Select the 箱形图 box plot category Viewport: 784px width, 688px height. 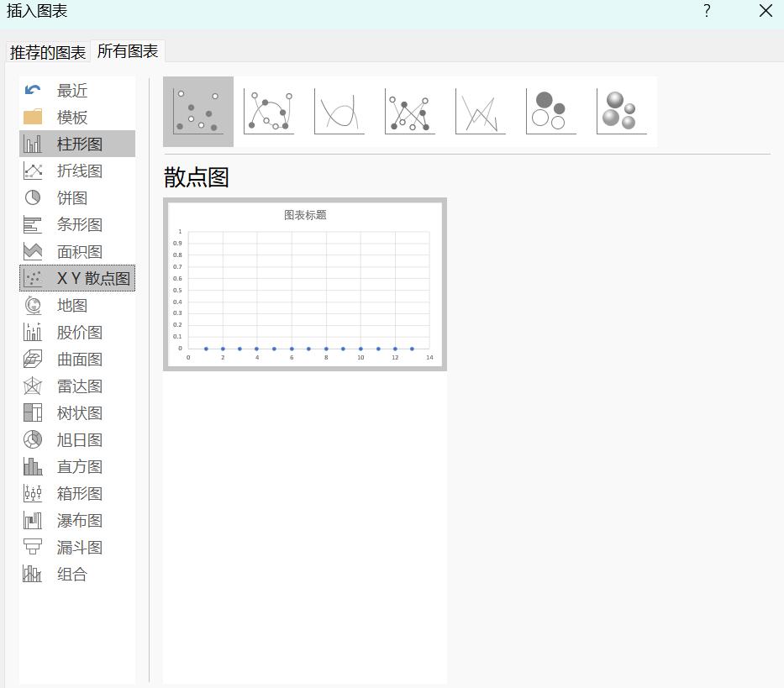pyautogui.click(x=77, y=493)
